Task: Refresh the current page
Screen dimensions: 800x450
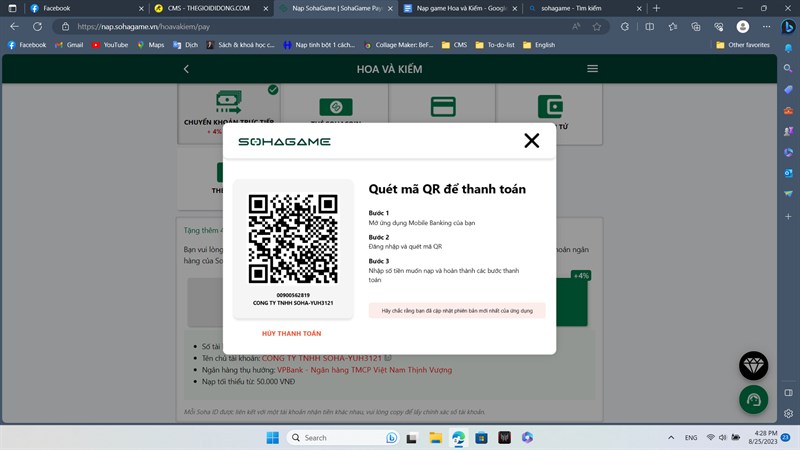Action: click(37, 27)
